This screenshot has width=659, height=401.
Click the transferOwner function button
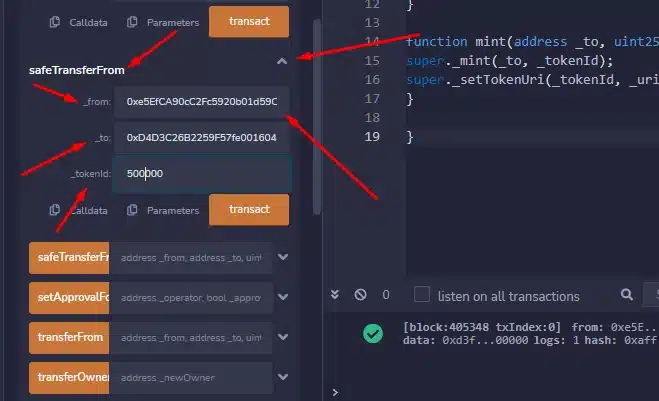(x=69, y=377)
